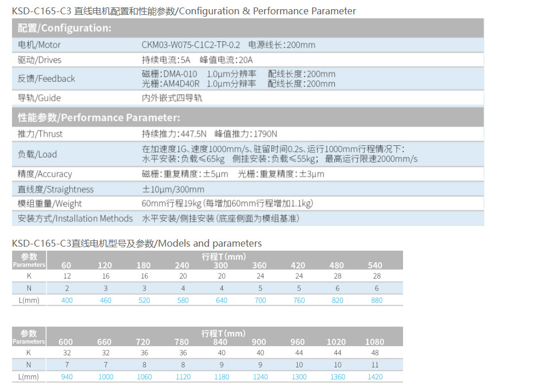537x392 pixels.
Task: Click L(mm) value 1180
Action: tap(222, 377)
